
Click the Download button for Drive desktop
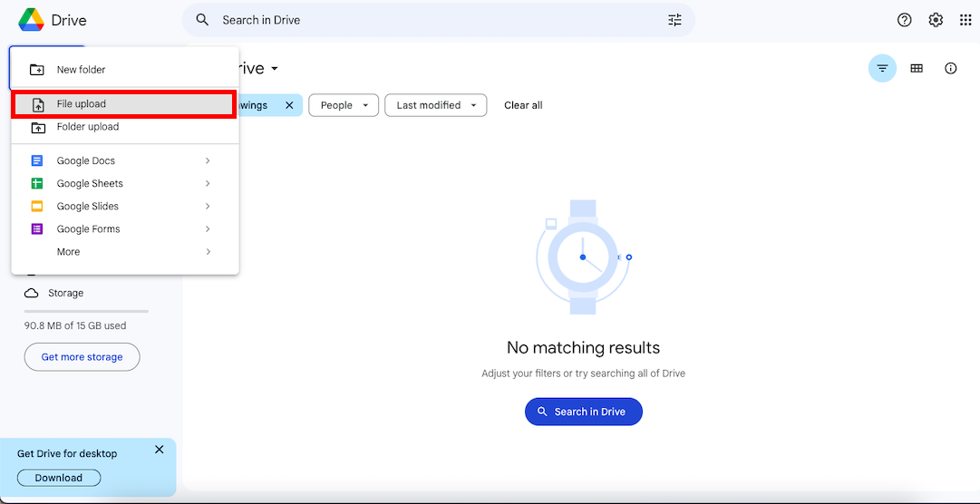[59, 478]
